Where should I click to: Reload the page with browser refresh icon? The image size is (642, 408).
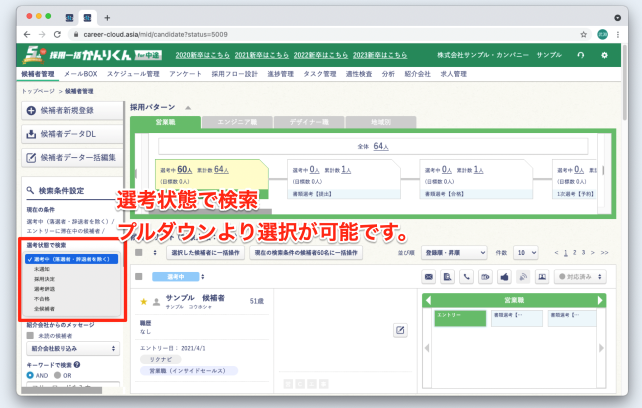(57, 34)
